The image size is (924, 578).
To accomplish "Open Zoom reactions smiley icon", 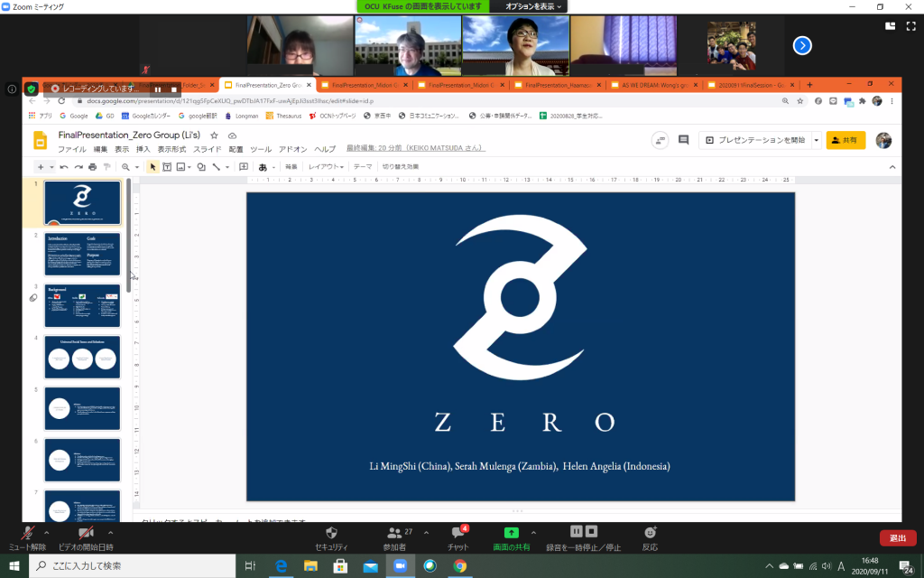I will coord(650,533).
